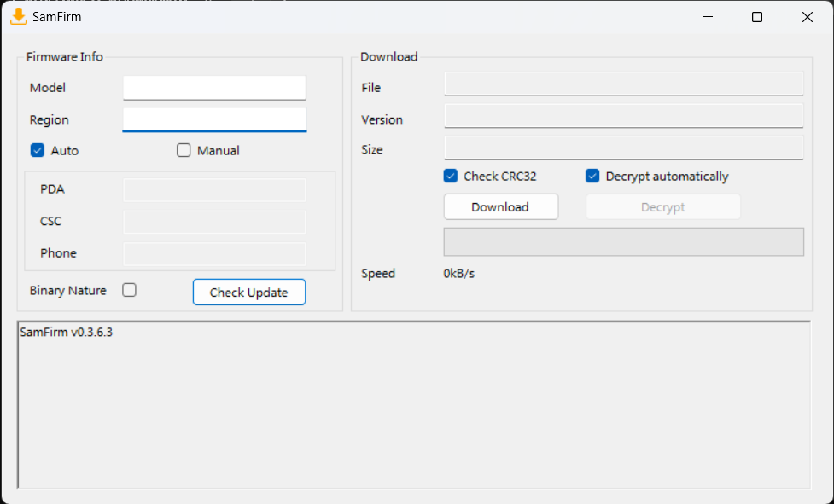Click the Size field
834x504 pixels.
(624, 148)
